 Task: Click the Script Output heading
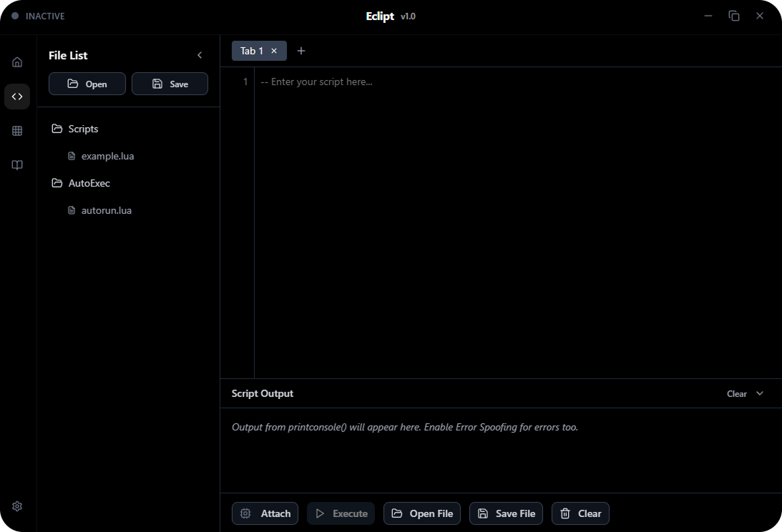pyautogui.click(x=263, y=393)
